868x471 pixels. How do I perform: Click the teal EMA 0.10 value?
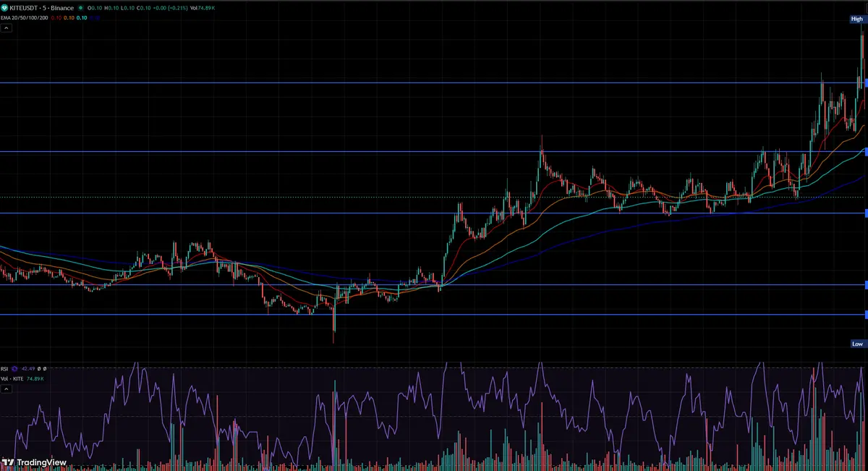click(x=82, y=17)
